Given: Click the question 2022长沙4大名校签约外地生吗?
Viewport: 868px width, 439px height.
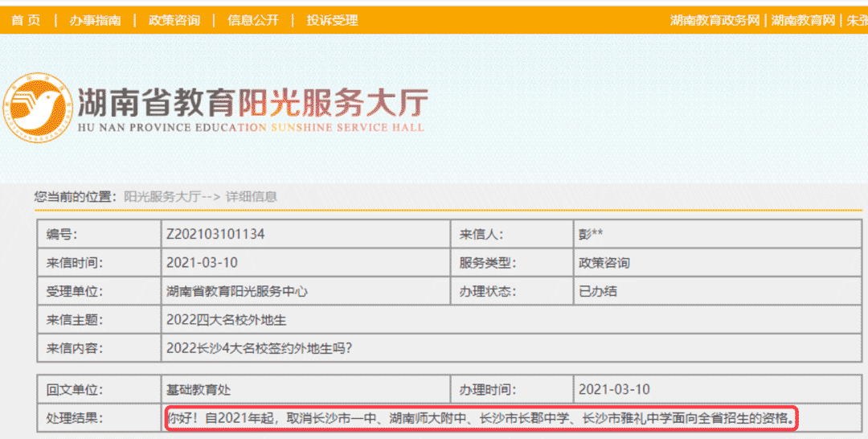Looking at the screenshot, I should click(259, 348).
